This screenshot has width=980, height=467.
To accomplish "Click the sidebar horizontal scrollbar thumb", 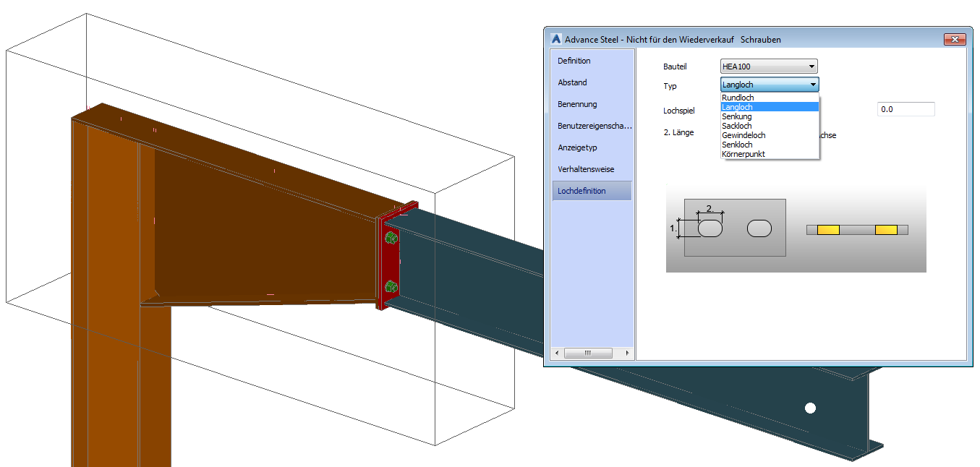I will click(x=588, y=354).
